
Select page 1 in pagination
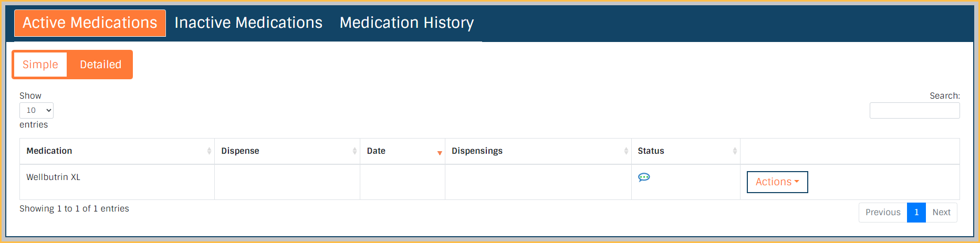click(x=916, y=213)
